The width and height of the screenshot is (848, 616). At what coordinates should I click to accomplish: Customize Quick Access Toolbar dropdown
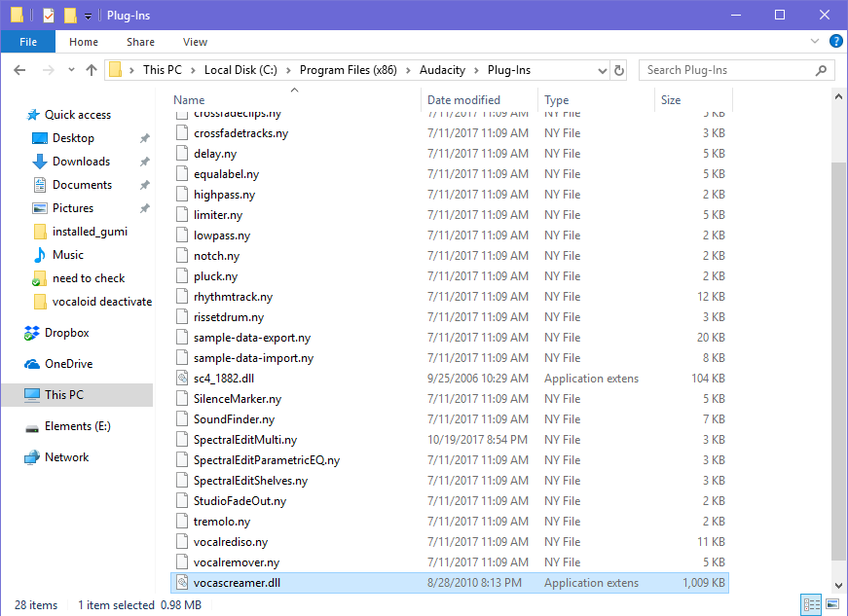point(88,16)
